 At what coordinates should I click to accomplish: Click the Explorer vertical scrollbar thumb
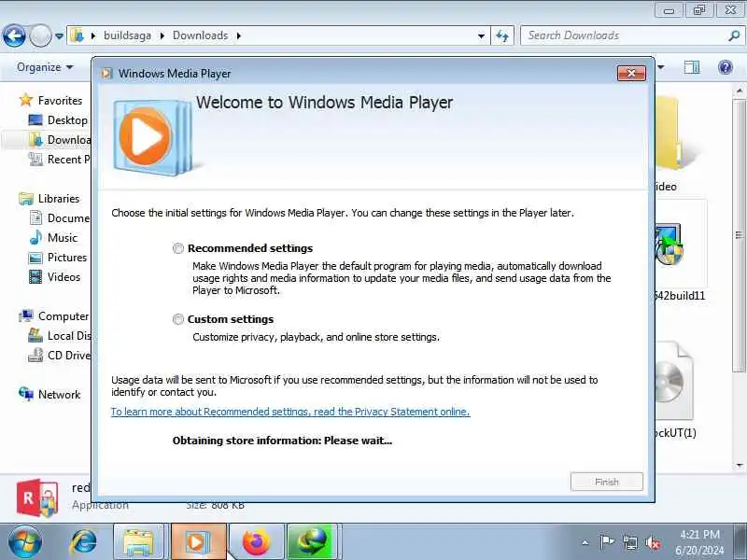click(x=739, y=236)
